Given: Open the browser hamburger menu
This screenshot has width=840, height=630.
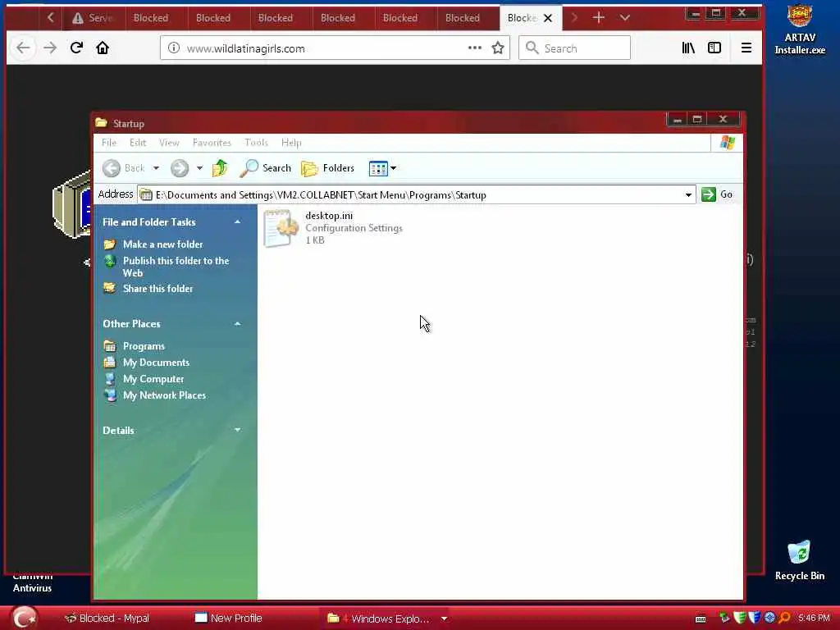Looking at the screenshot, I should [x=746, y=48].
